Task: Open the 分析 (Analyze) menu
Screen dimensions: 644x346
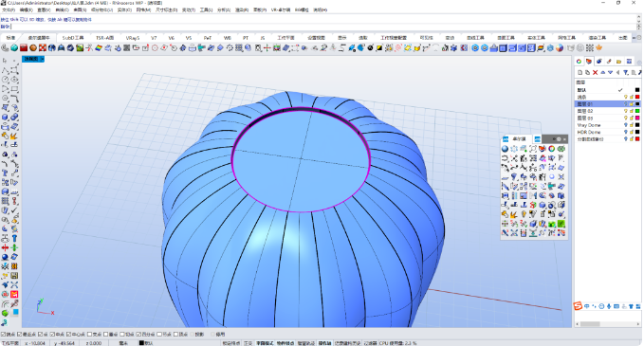Action: pos(224,9)
